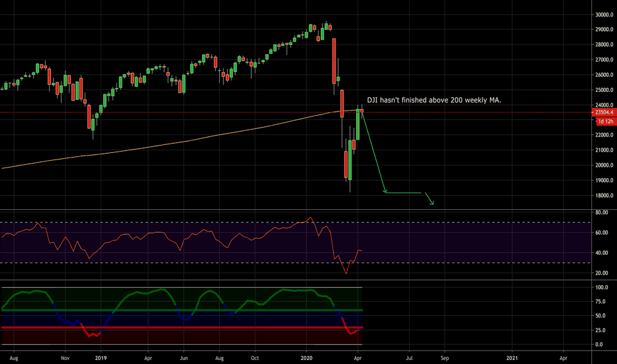Viewport: 617px width, 364px height.
Task: Click the 22000.0 price axis label
Action: click(x=604, y=135)
